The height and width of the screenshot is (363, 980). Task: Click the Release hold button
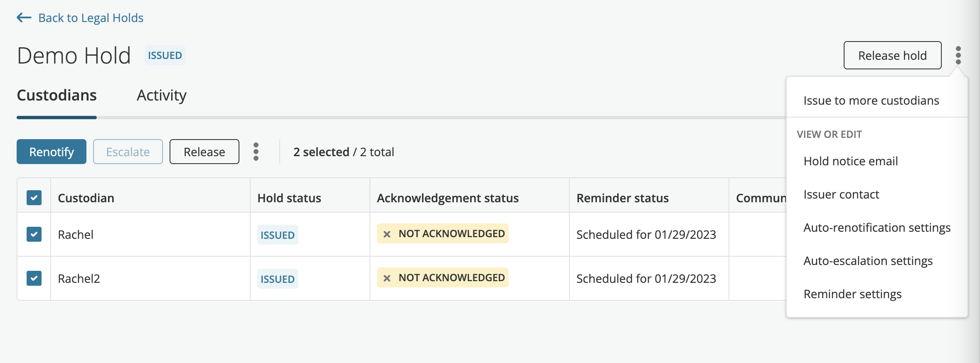892,55
